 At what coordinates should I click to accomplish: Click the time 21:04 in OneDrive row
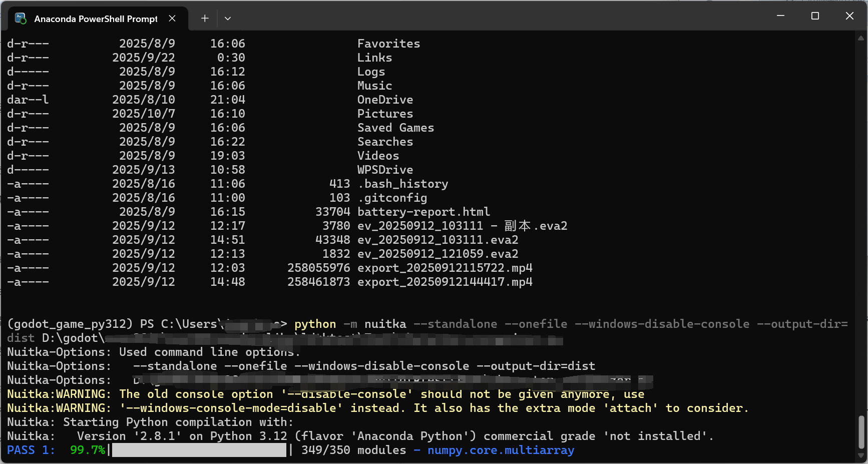pyautogui.click(x=227, y=100)
